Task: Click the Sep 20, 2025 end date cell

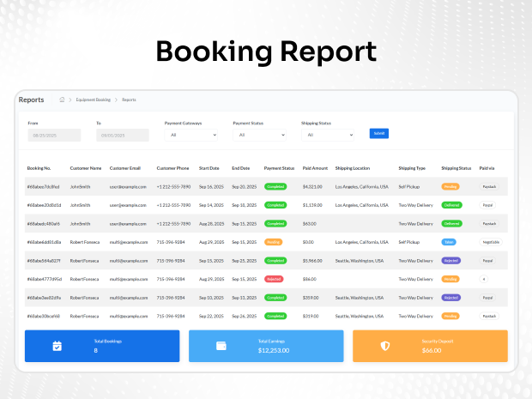Action: (245, 187)
